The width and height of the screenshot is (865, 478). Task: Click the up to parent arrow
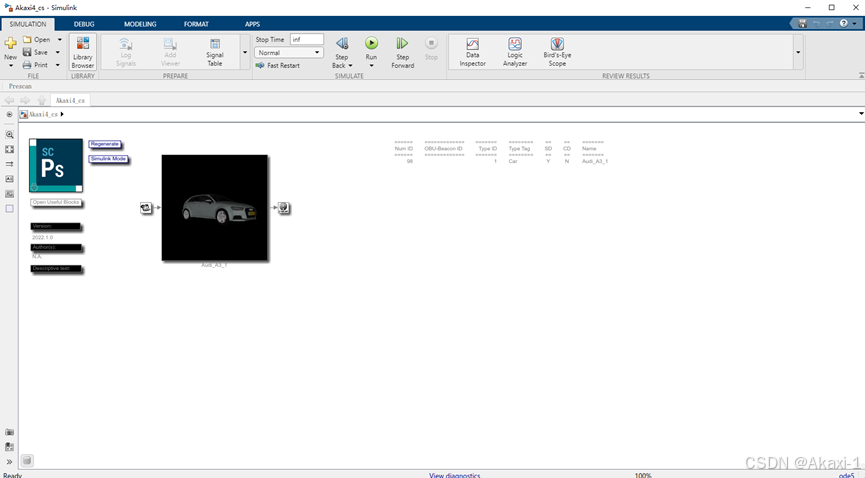41,100
